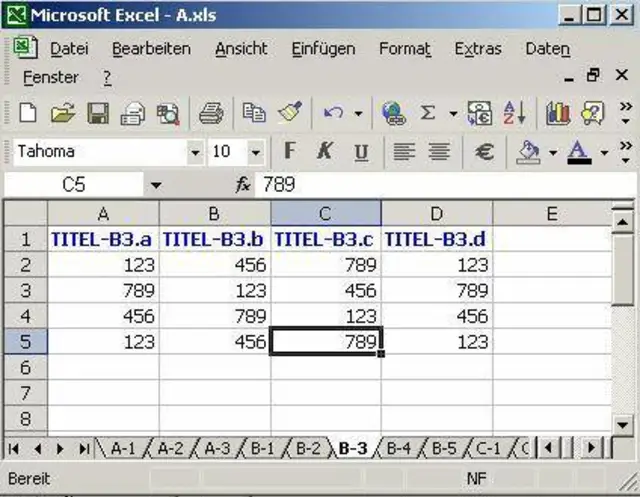Show the previous sheet tab
640x497 pixels.
coord(38,449)
